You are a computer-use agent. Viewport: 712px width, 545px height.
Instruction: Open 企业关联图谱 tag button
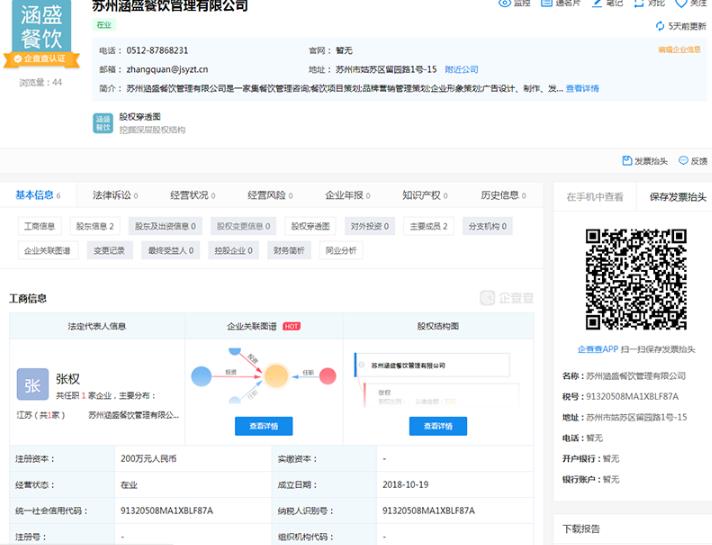(48, 251)
